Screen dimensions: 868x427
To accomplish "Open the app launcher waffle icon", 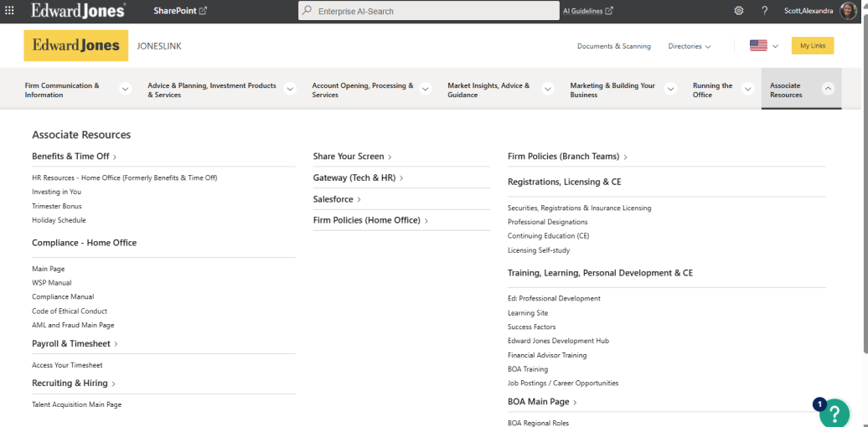I will [x=9, y=11].
